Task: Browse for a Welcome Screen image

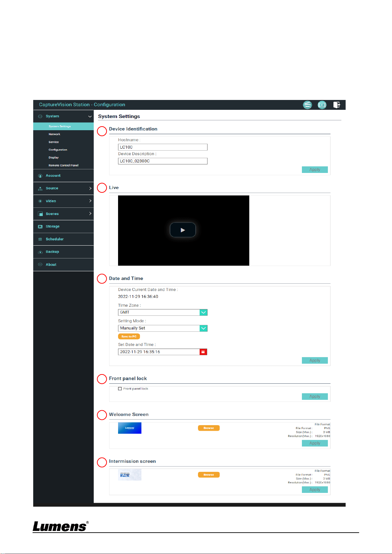Action: tap(209, 428)
